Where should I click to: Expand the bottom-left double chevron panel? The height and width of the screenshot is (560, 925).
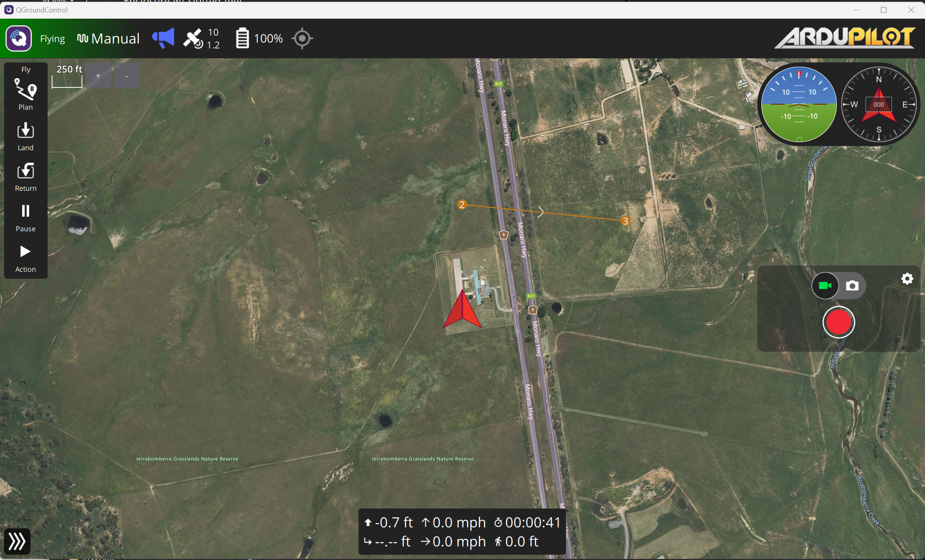coord(17,541)
